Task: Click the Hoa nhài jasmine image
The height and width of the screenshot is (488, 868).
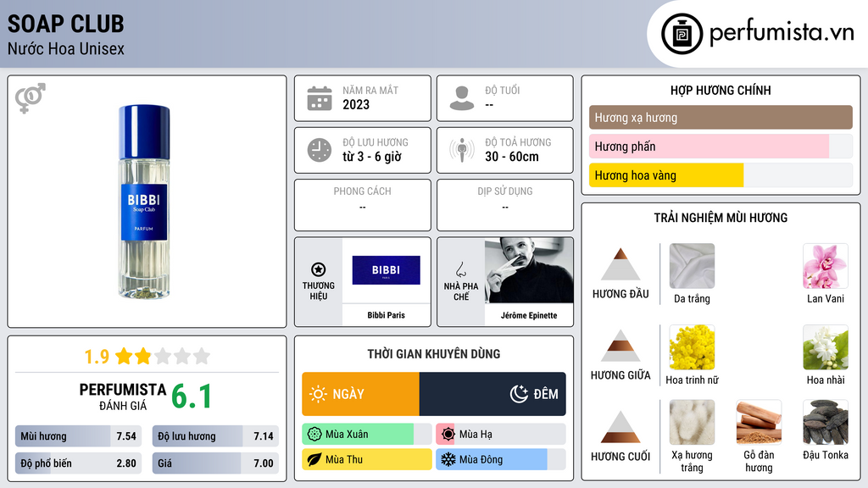Action: [826, 347]
